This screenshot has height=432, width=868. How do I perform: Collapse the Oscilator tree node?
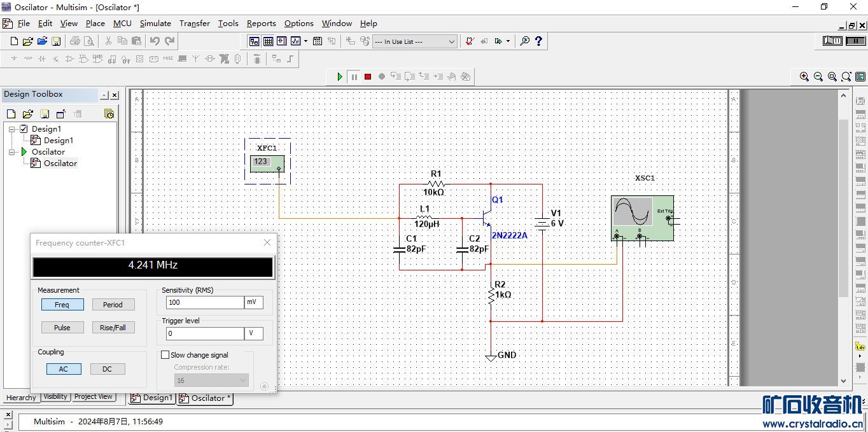(12, 152)
